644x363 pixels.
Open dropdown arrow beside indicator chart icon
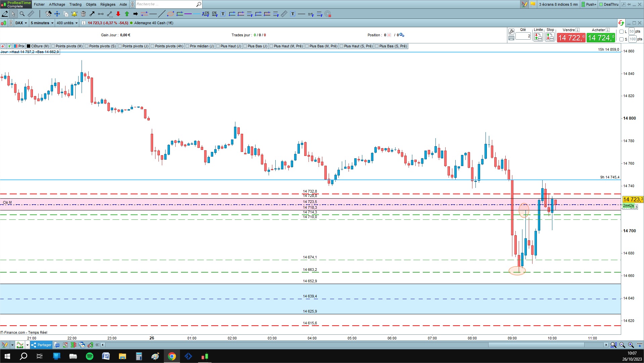(x=28, y=345)
